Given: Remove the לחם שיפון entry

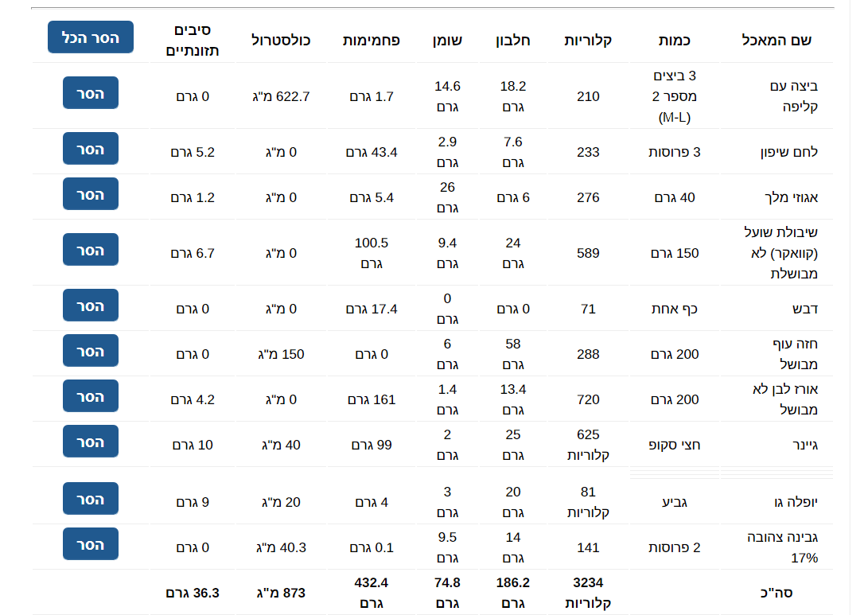Looking at the screenshot, I should (90, 148).
